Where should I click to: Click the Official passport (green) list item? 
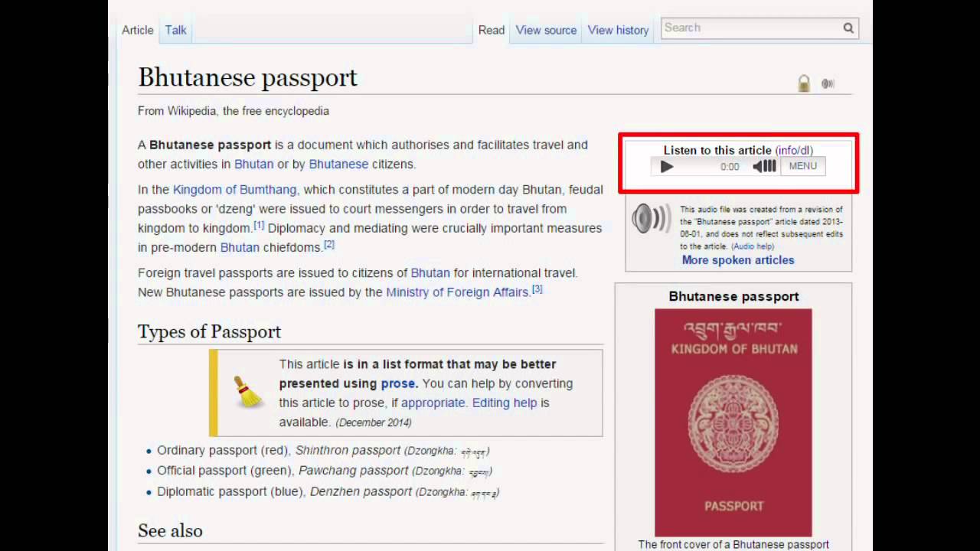click(x=325, y=471)
